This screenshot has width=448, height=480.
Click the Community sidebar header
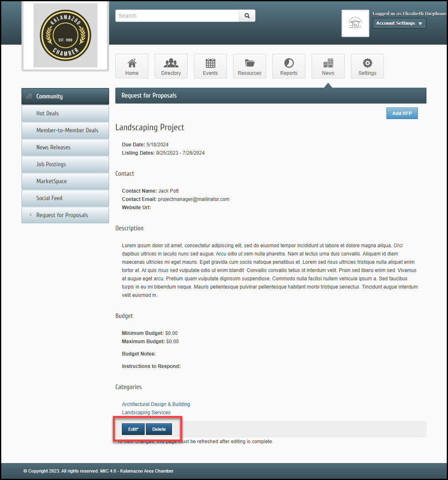coord(65,96)
